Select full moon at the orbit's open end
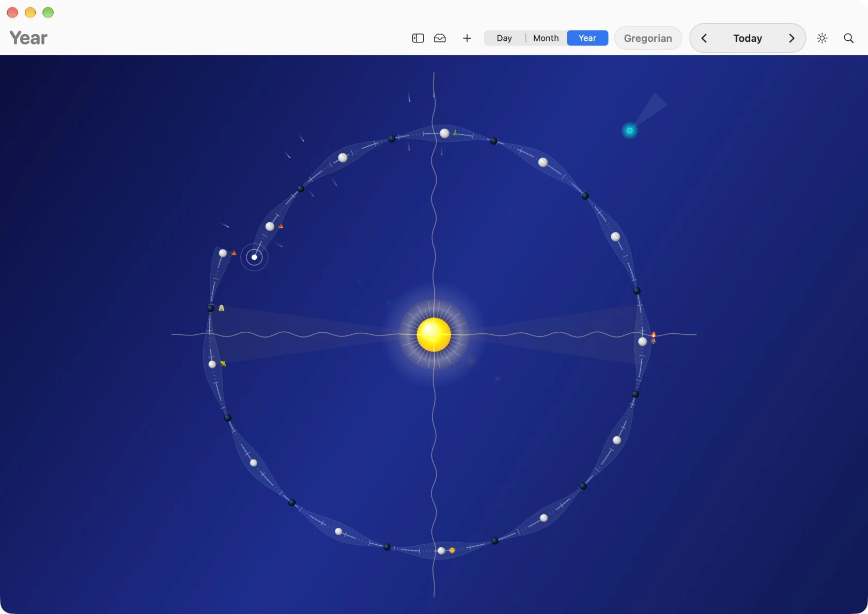This screenshot has height=614, width=868. 223,253
